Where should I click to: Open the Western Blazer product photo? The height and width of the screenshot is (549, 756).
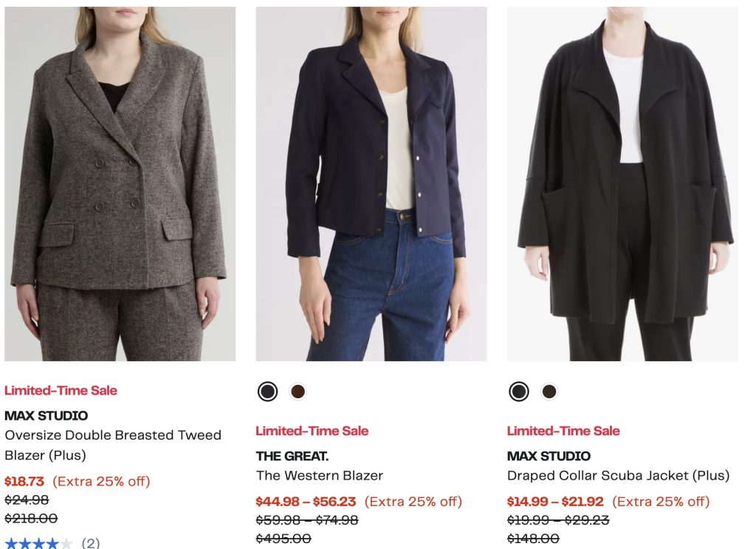coord(371,184)
